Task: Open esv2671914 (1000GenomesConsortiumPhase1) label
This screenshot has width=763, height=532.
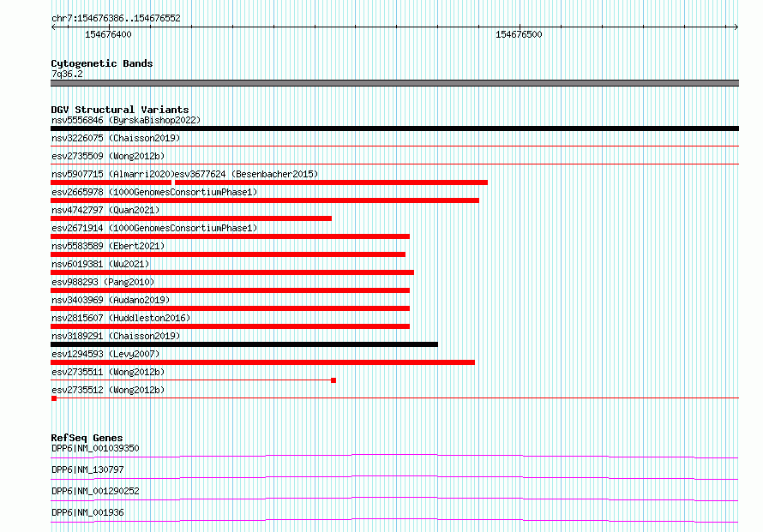Action: tap(154, 228)
